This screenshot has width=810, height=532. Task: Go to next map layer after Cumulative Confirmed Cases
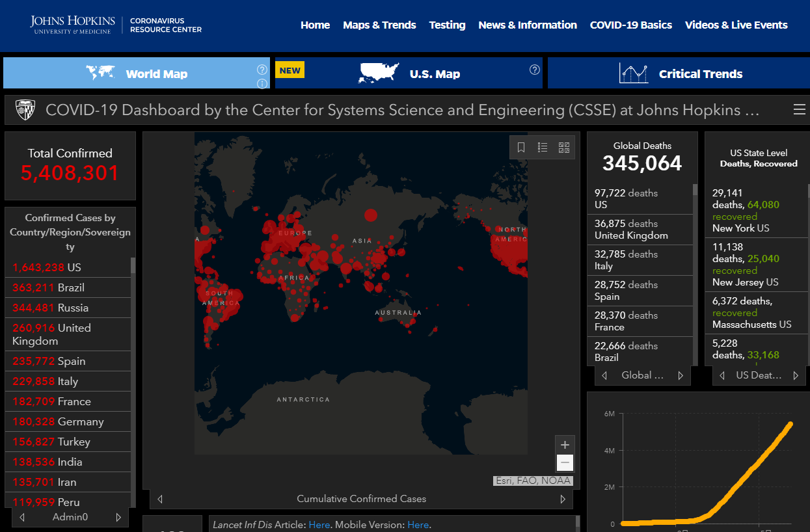tap(563, 499)
